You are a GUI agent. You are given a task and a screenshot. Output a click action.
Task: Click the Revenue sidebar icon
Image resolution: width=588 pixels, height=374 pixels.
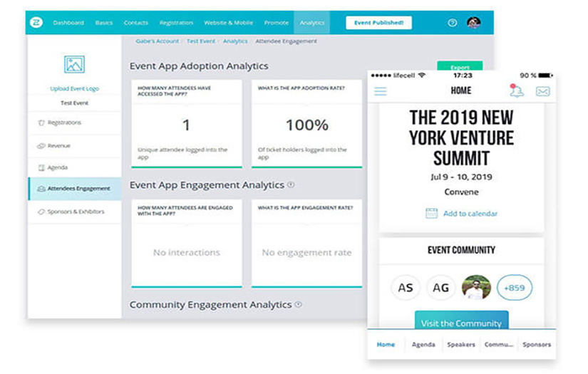click(x=41, y=146)
